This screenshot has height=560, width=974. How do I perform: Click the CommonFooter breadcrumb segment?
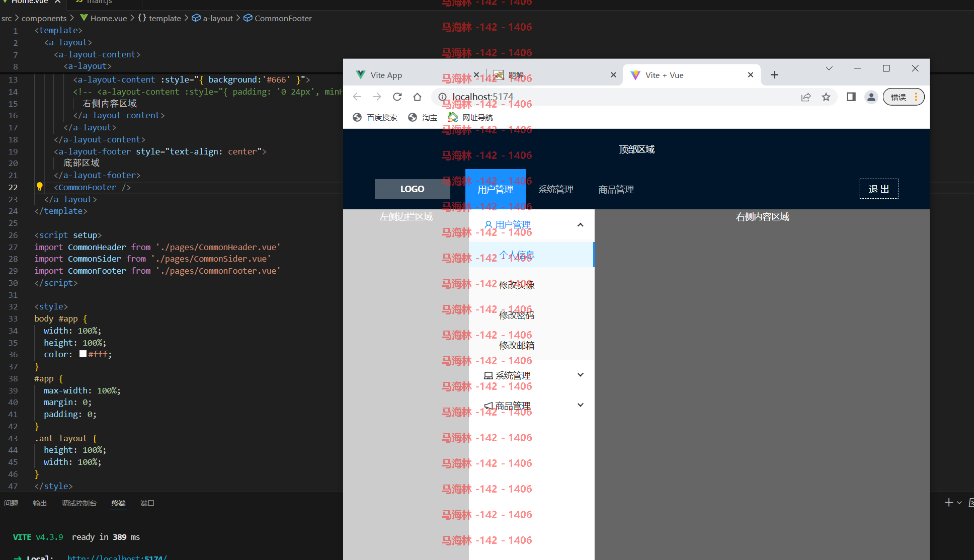[x=278, y=18]
